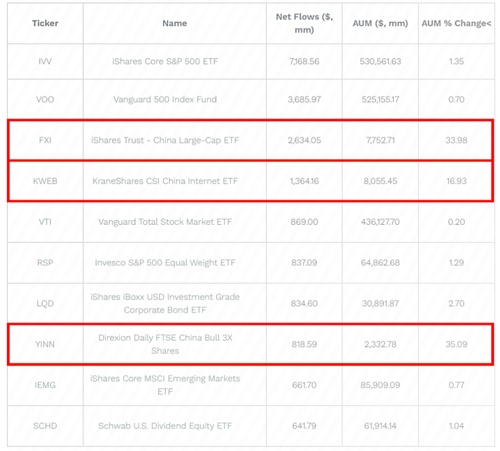Viewport: 500px width, 451px height.
Task: Sort by AUM % Change header
Action: pos(456,23)
